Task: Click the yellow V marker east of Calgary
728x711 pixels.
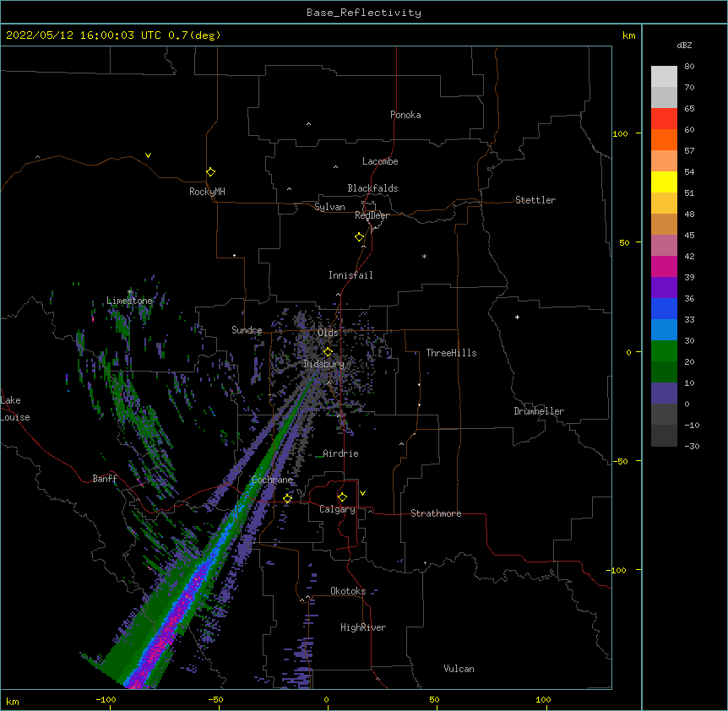Action: [x=362, y=493]
